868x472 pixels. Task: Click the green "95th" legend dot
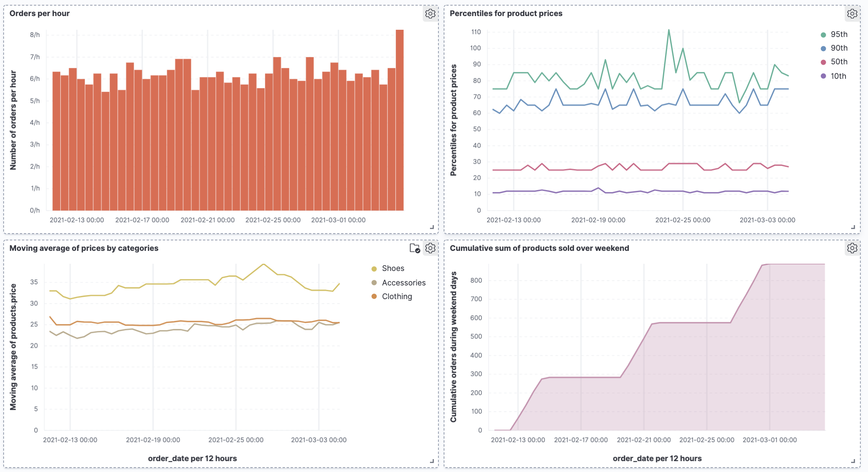[824, 34]
